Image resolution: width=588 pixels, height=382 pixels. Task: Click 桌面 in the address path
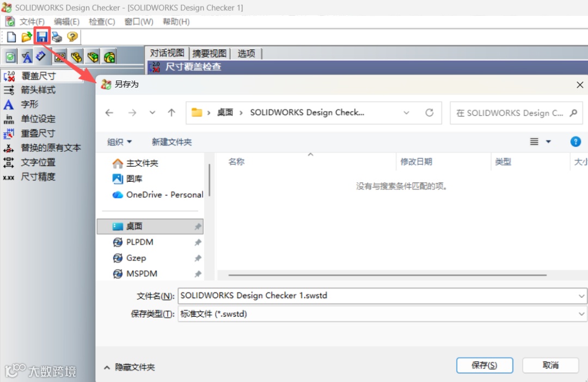[x=225, y=113]
